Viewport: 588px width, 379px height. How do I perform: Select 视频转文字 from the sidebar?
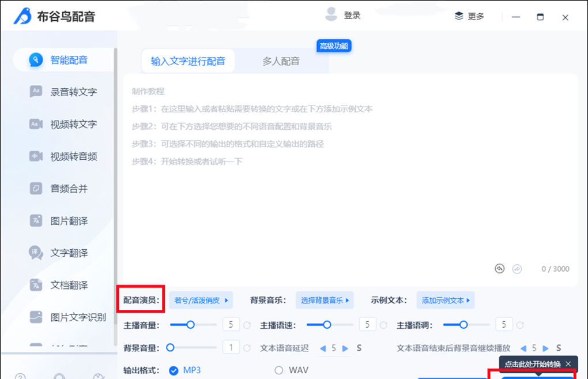tap(64, 124)
